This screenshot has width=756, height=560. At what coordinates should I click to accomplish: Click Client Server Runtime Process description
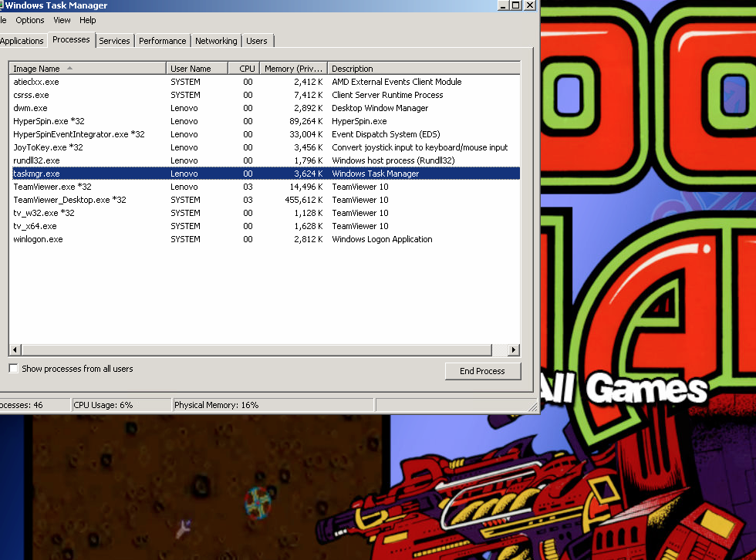point(387,95)
